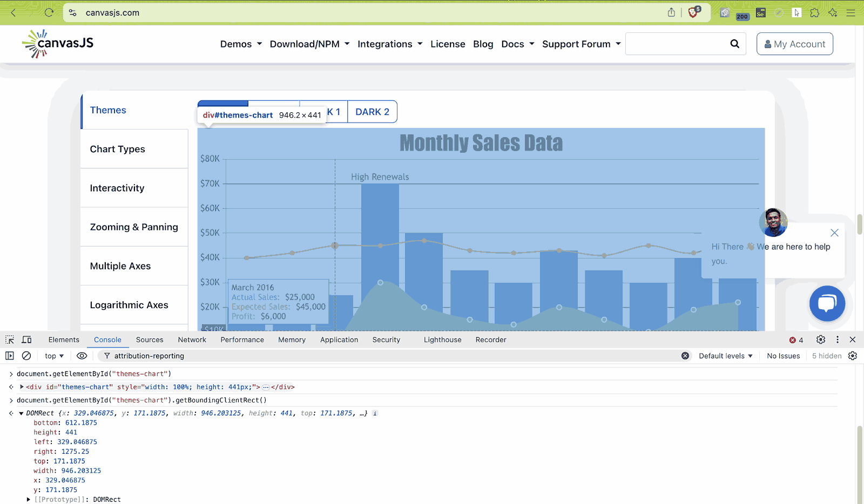Open live expression with the eye icon
Image resolution: width=864 pixels, height=504 pixels.
[x=82, y=356]
